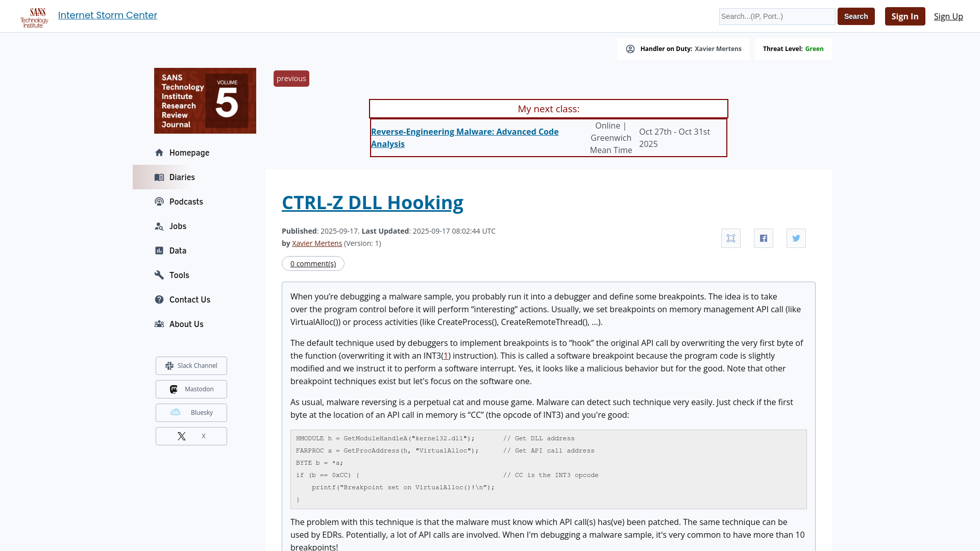Open Handler on Duty Xavier Mertens
The width and height of the screenshot is (980, 551).
(718, 49)
